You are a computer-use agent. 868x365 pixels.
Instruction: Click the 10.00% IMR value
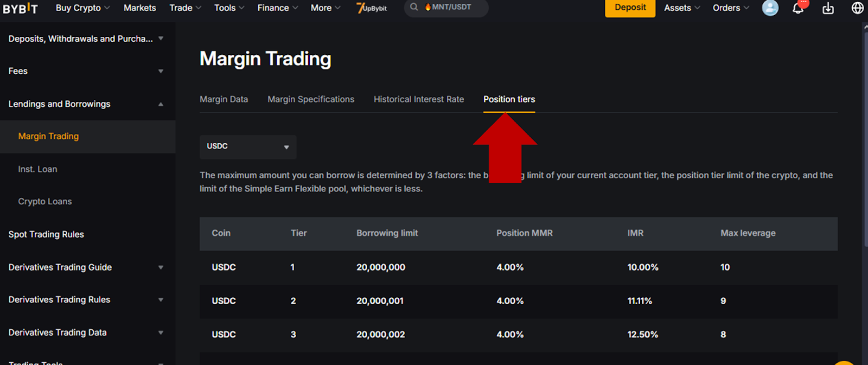[x=643, y=267]
